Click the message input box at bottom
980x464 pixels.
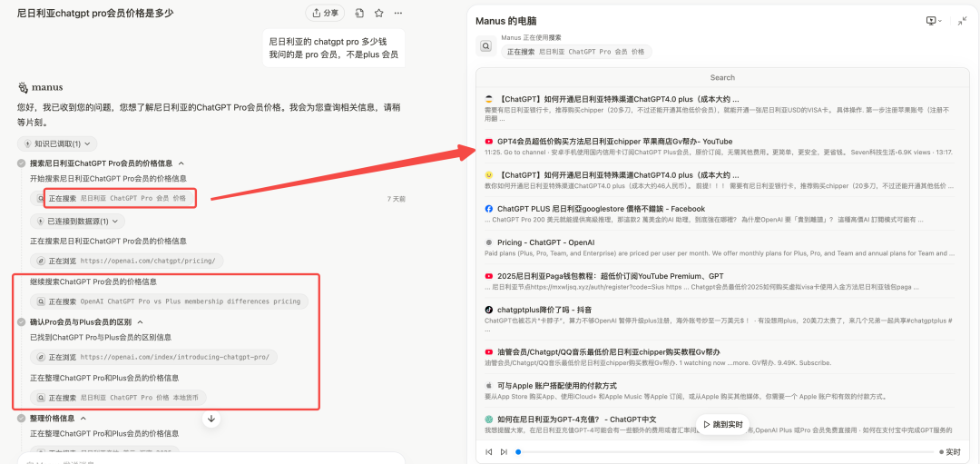pos(211,459)
